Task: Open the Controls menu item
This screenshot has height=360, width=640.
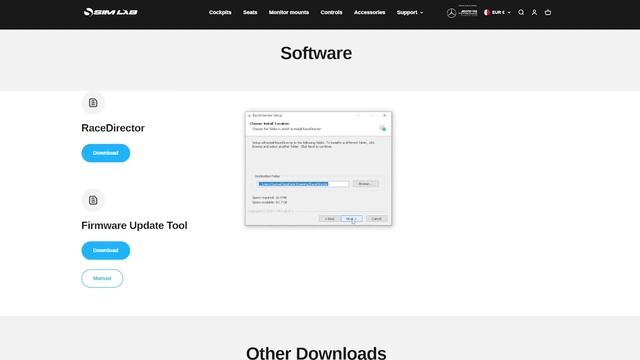Action: tap(331, 12)
